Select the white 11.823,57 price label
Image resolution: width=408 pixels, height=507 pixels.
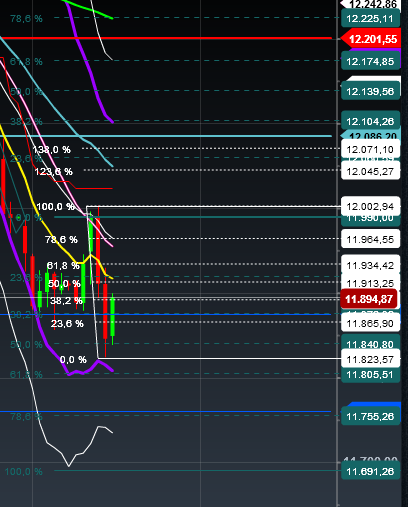[x=370, y=359]
